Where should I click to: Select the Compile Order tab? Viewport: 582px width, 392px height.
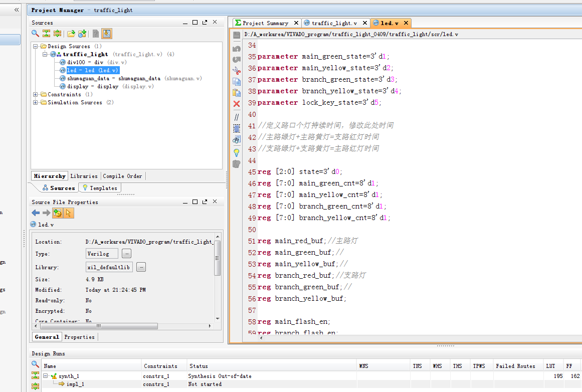tap(122, 176)
